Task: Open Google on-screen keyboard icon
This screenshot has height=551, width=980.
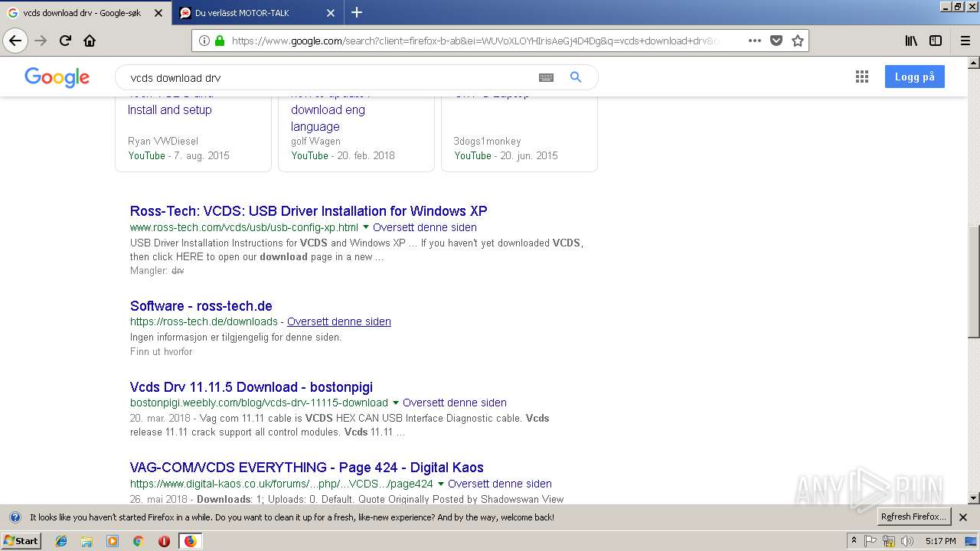Action: [546, 77]
